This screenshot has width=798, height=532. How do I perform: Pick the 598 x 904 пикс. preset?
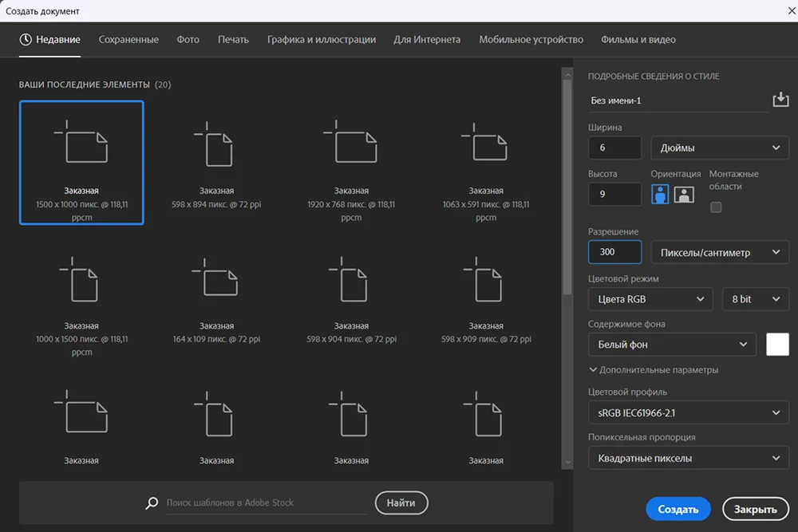(x=351, y=305)
